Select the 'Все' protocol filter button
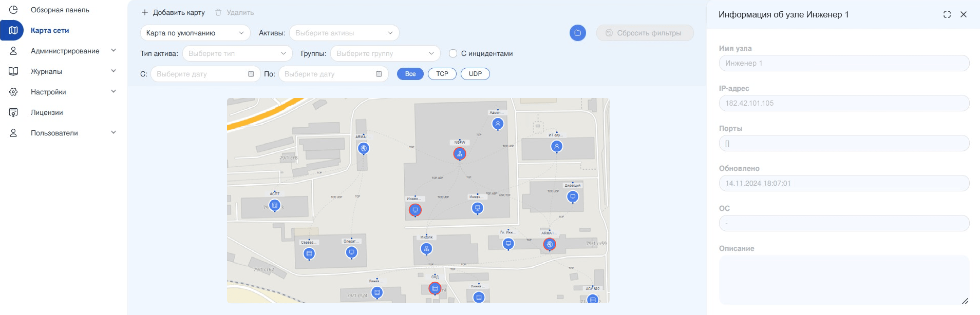Image resolution: width=980 pixels, height=315 pixels. pos(410,74)
